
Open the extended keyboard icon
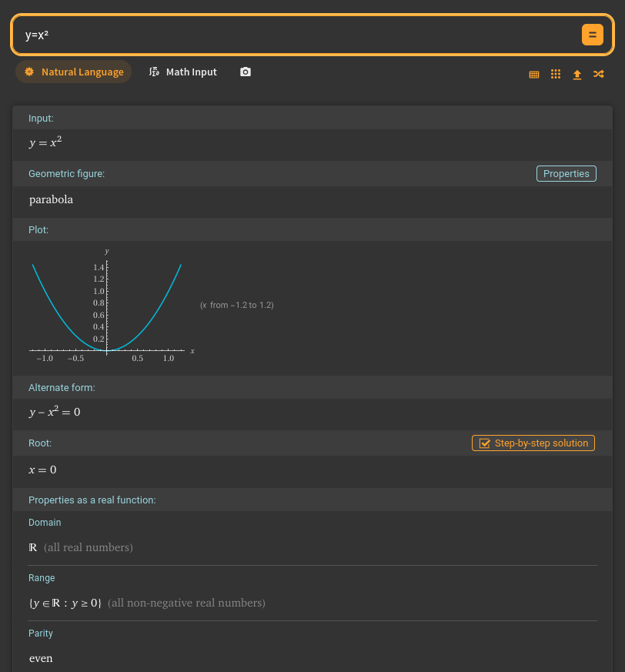[533, 74]
